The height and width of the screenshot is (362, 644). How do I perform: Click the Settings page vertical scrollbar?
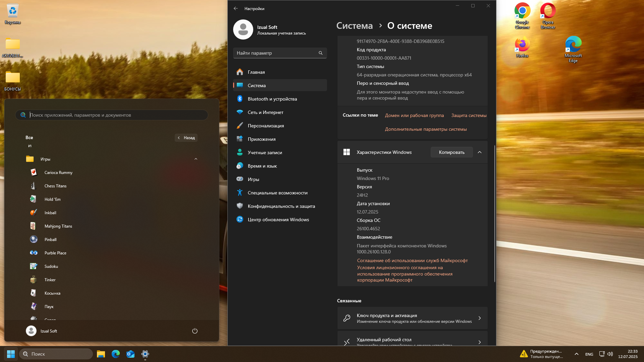494,214
